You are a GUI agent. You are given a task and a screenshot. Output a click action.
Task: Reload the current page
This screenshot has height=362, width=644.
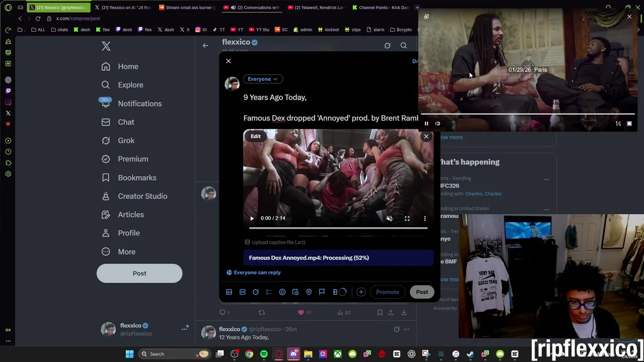(x=38, y=19)
